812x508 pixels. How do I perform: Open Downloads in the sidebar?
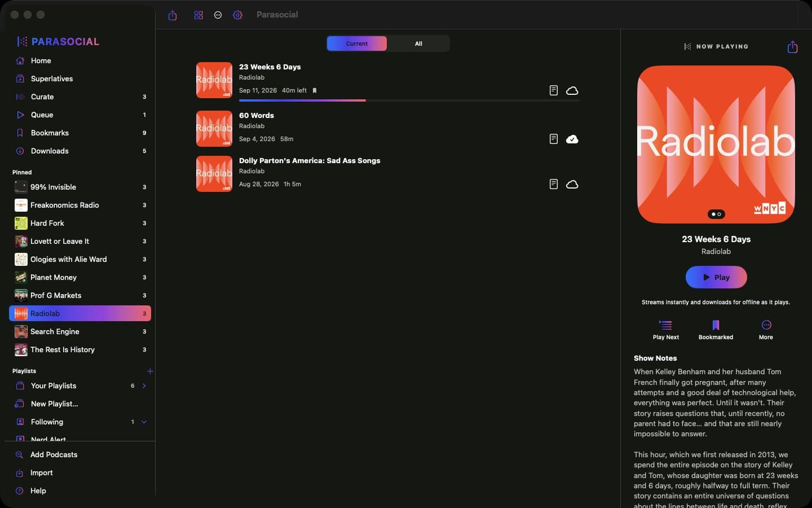[80, 151]
